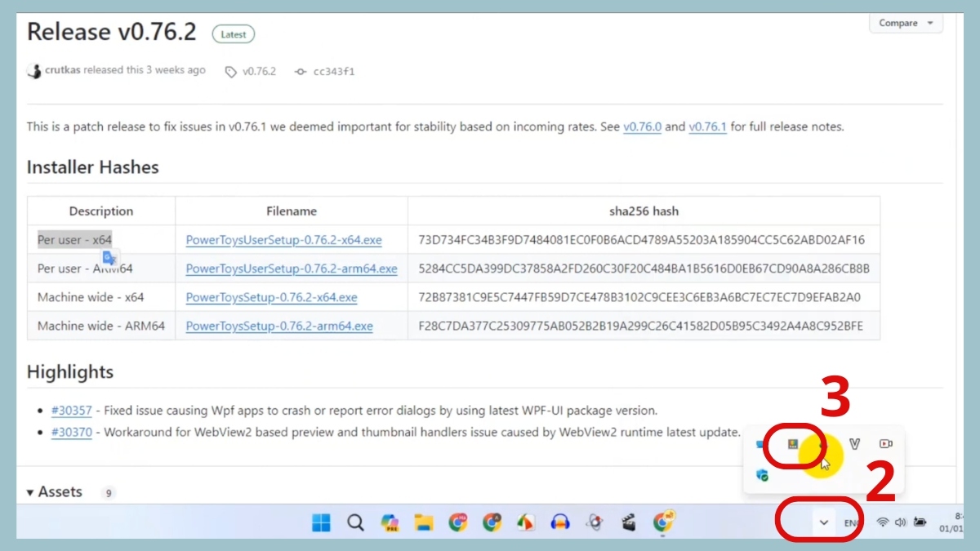Click the translate icon near selected text

coord(109,260)
